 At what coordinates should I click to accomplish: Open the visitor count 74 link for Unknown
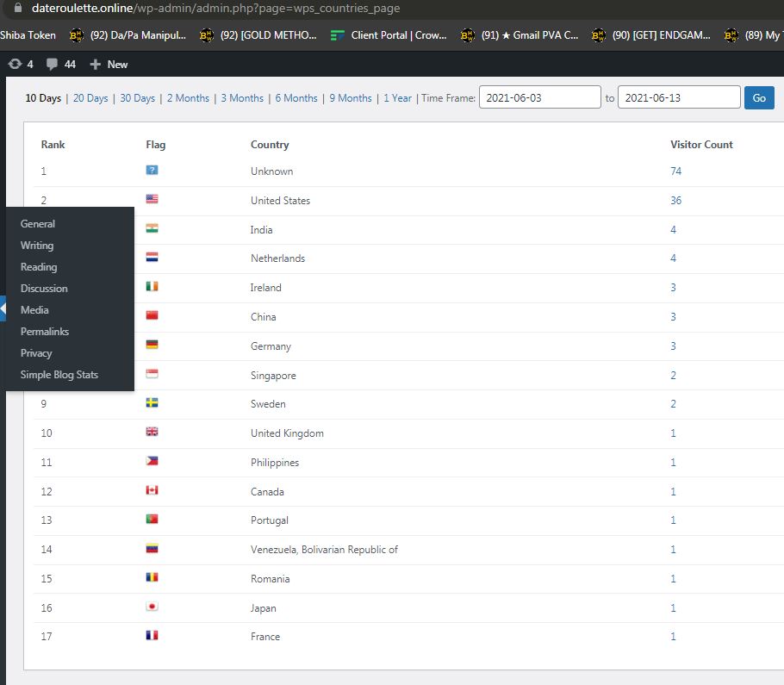click(675, 171)
